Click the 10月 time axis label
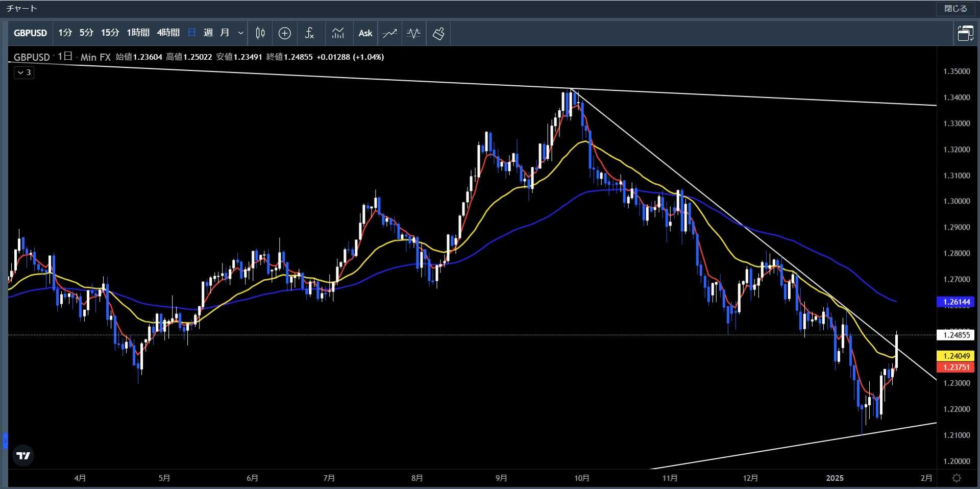Viewport: 980px width, 489px height. pos(582,478)
